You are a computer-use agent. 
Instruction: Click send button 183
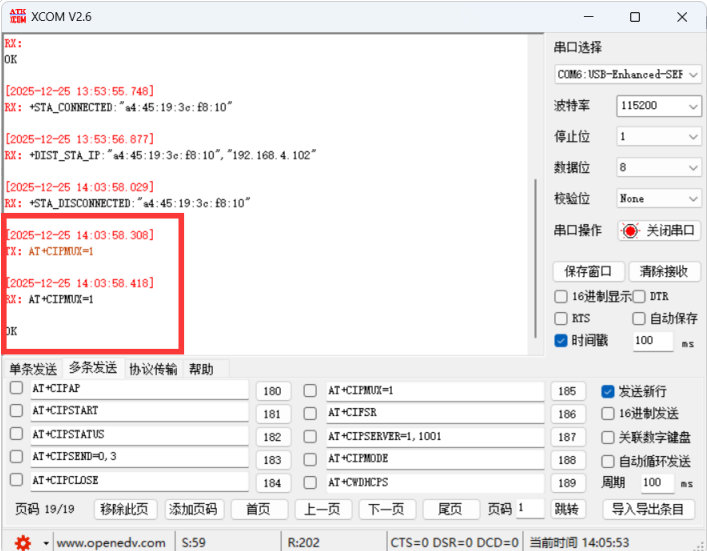click(x=273, y=460)
